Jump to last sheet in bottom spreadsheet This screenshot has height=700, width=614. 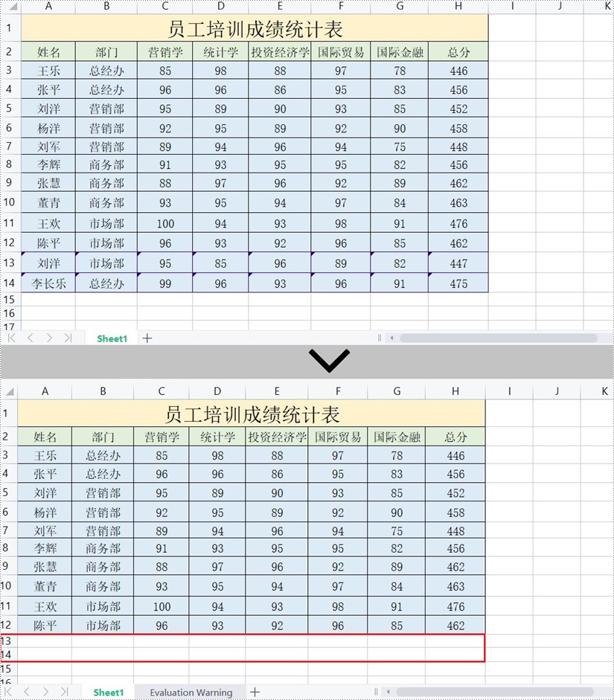pyautogui.click(x=64, y=692)
